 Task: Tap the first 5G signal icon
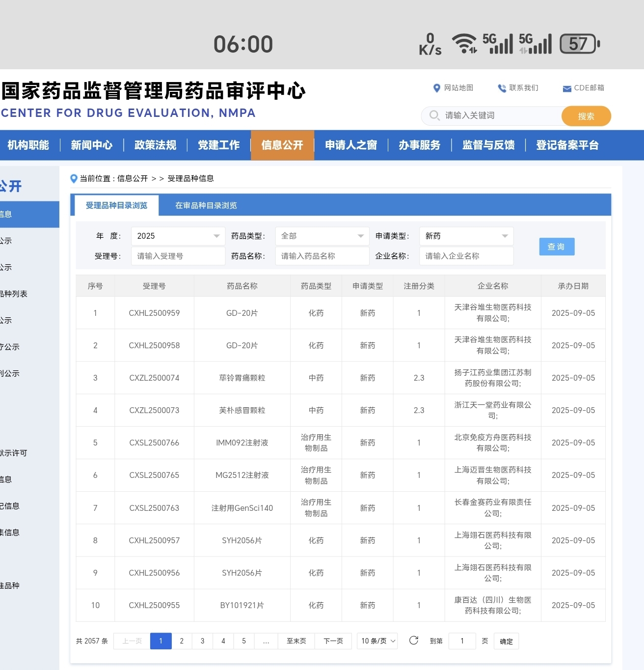[x=498, y=44]
